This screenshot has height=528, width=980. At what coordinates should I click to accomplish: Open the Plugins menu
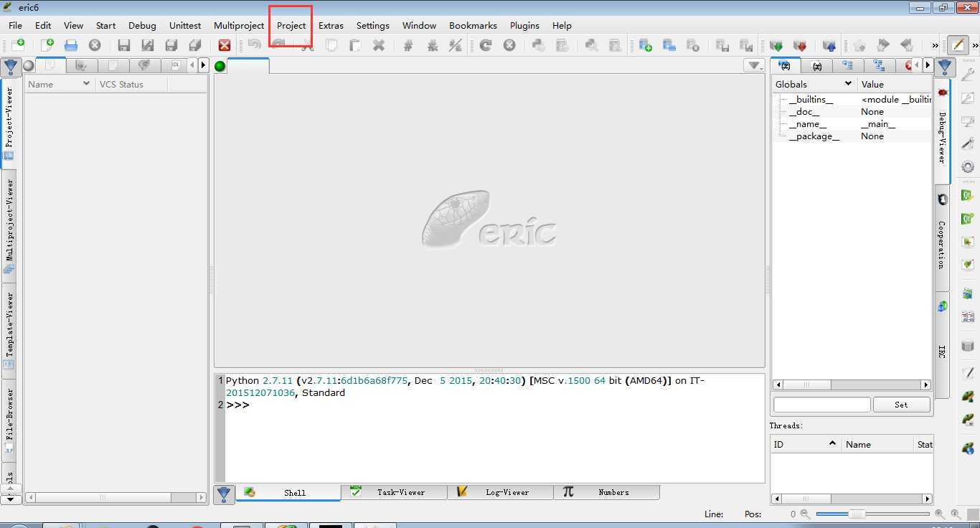point(524,25)
